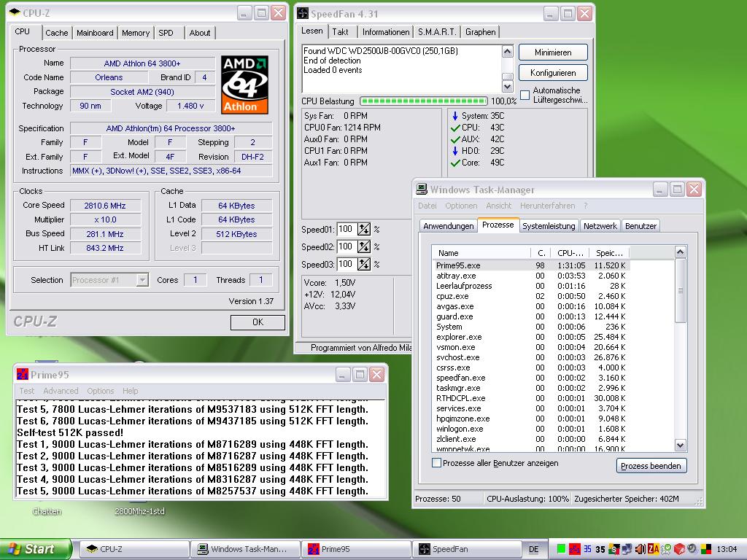Select the Chatten desktop icon
The width and height of the screenshot is (747, 560).
tap(47, 511)
